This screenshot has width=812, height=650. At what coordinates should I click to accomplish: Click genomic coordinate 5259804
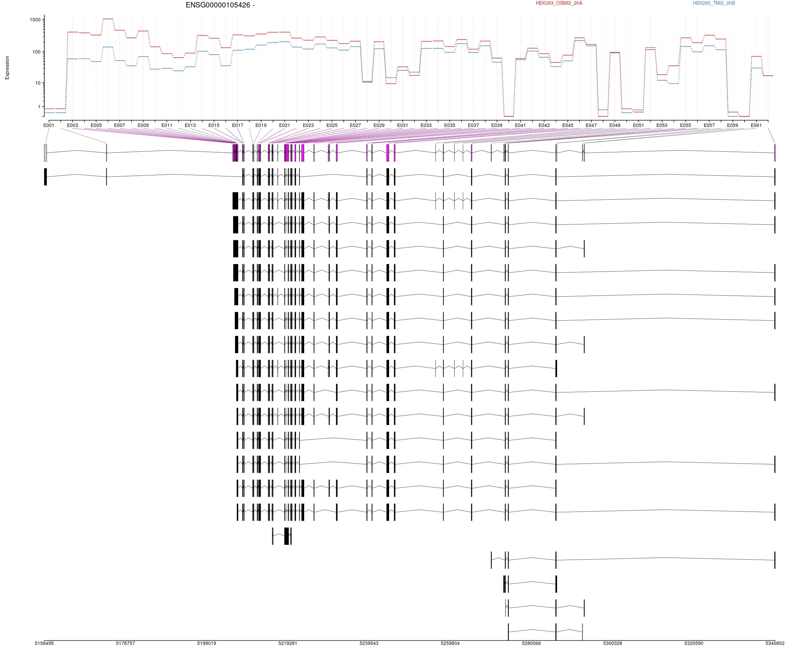click(450, 644)
